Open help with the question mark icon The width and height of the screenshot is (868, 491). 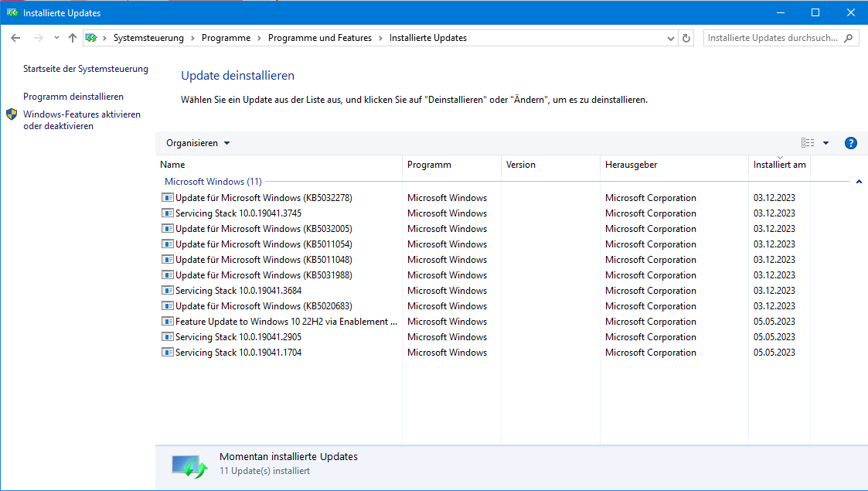pyautogui.click(x=851, y=143)
